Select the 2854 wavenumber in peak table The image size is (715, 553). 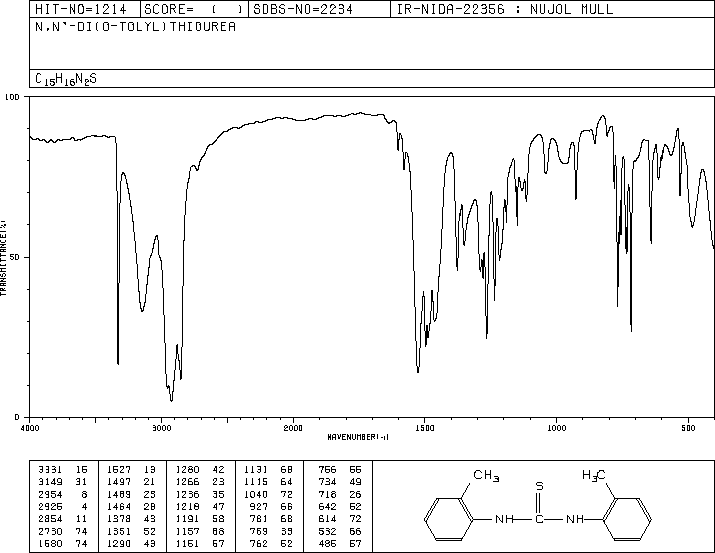50,519
